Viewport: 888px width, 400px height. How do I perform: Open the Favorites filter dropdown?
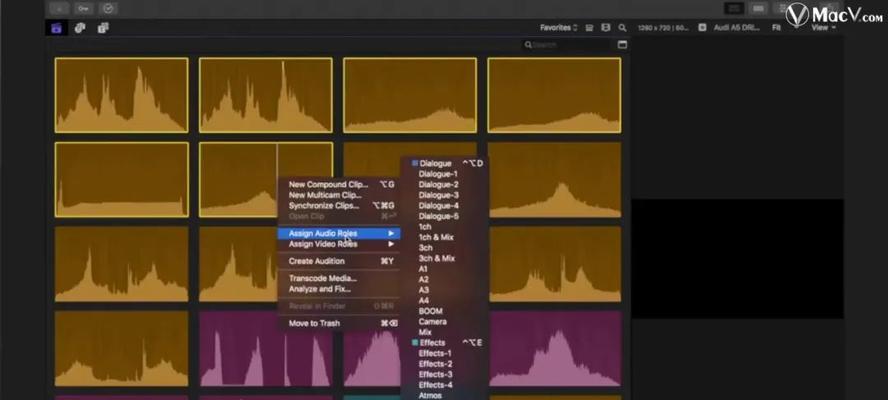pos(558,28)
